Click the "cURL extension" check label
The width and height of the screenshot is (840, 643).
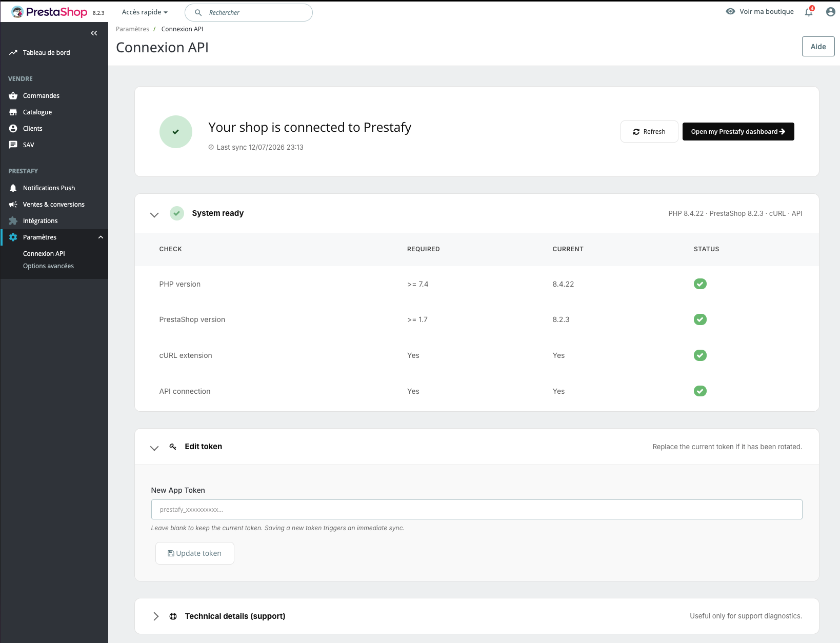tap(186, 355)
